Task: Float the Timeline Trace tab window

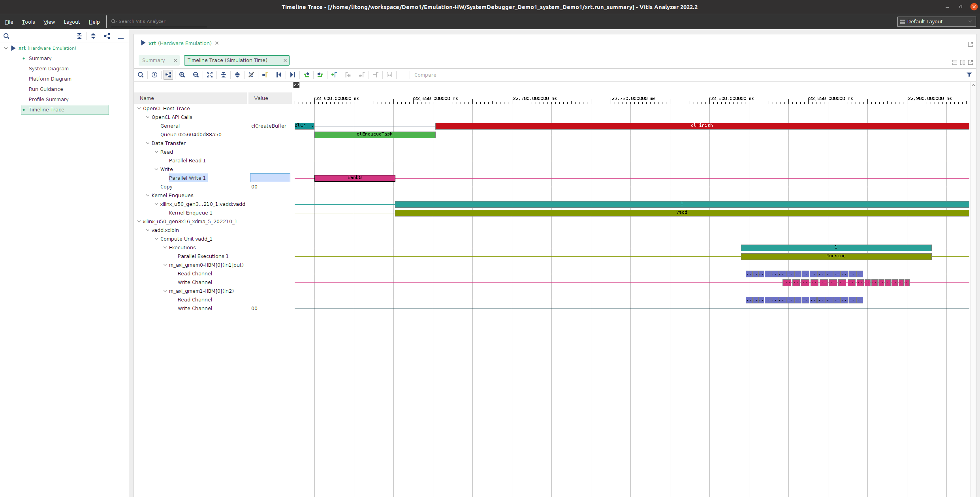Action: [971, 62]
